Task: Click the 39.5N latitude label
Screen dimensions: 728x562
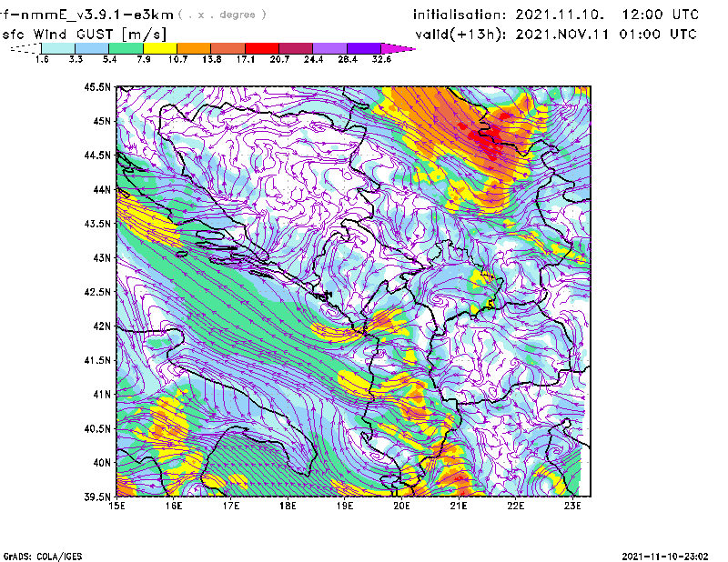Action: pyautogui.click(x=97, y=497)
